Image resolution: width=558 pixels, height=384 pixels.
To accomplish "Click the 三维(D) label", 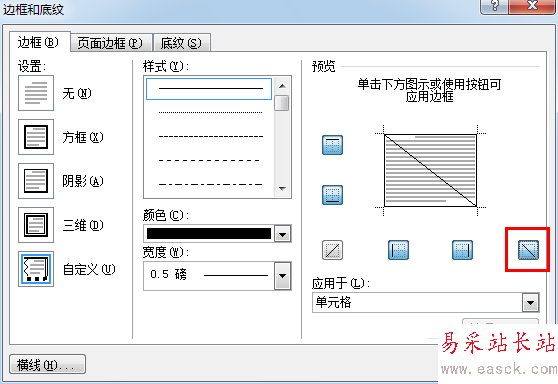I will coord(83,225).
